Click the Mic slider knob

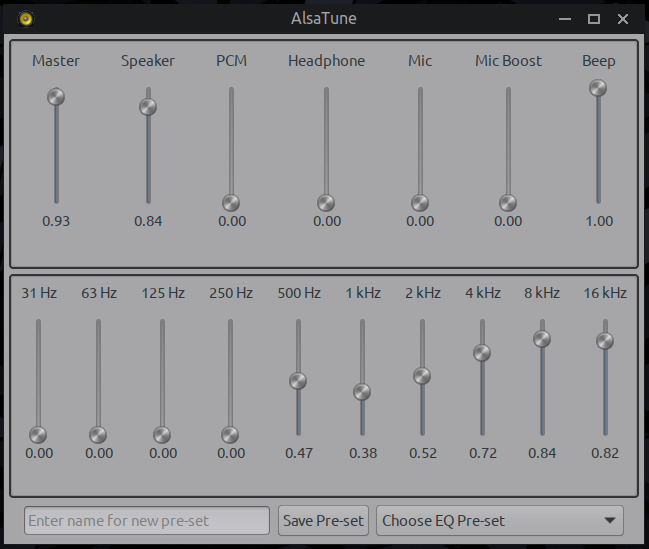pos(420,203)
